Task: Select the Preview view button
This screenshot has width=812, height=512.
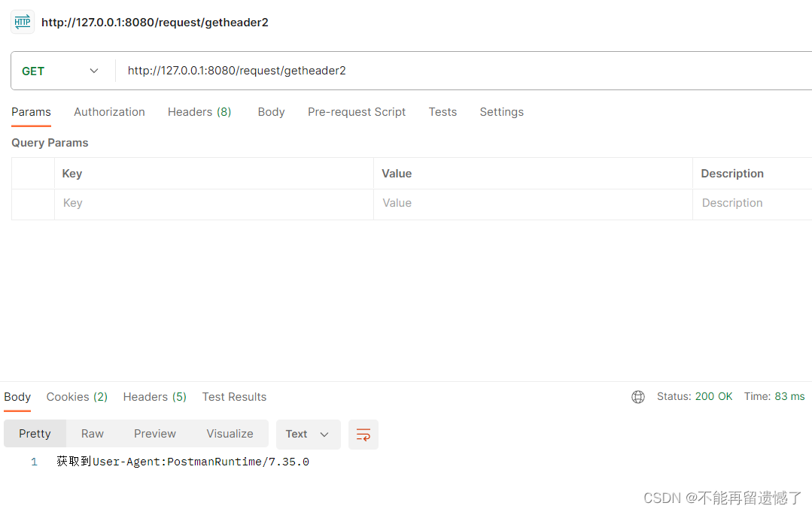Action: click(x=155, y=434)
